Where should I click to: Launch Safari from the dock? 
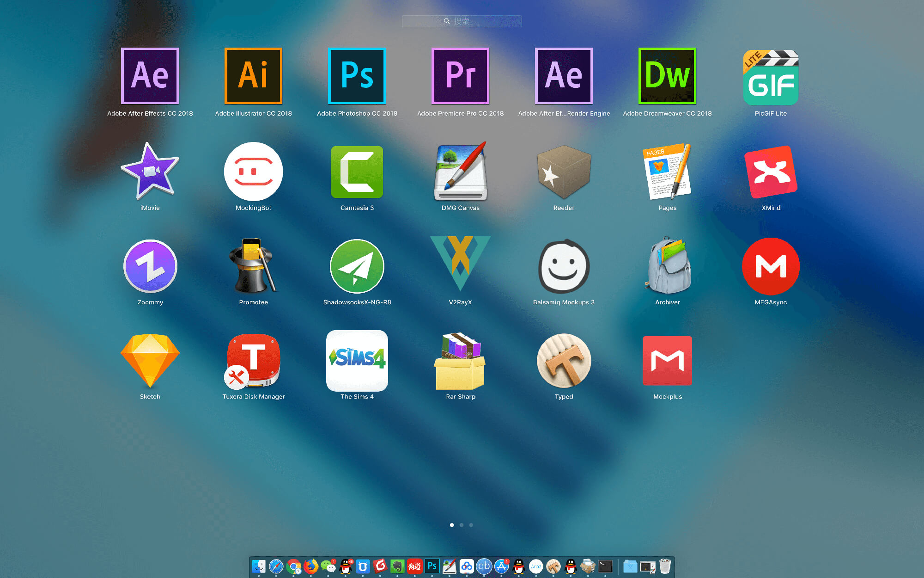276,566
